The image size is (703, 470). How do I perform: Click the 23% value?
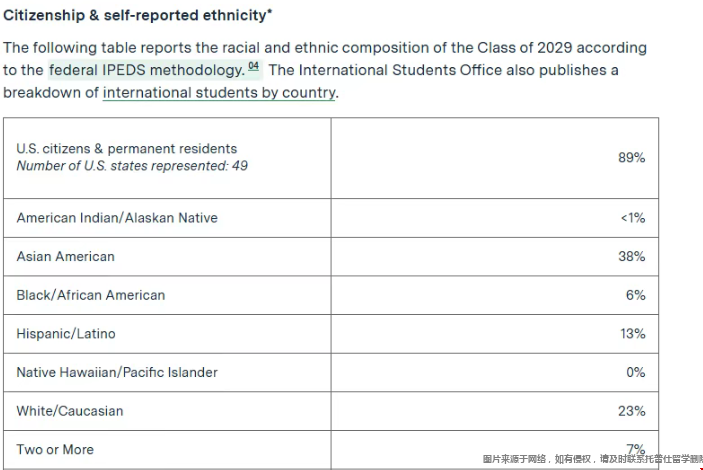point(632,411)
